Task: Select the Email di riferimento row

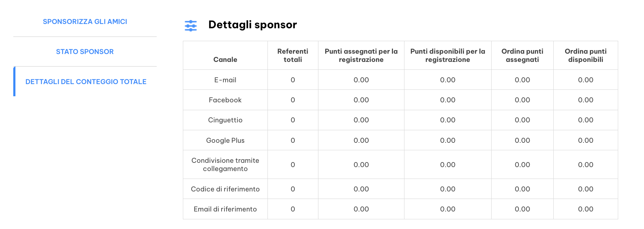Action: (x=401, y=209)
